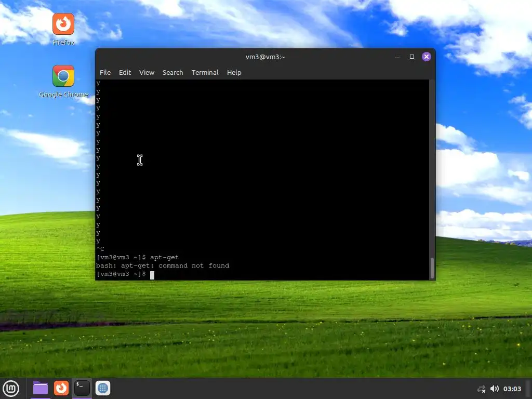This screenshot has width=532, height=399.
Task: Select the terminal icon in the taskbar
Action: [x=82, y=388]
